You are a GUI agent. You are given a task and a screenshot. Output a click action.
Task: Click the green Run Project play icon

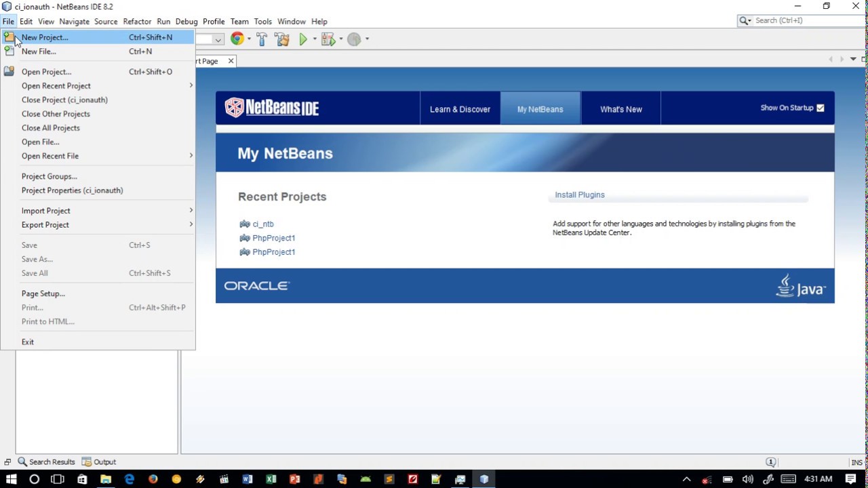point(303,39)
